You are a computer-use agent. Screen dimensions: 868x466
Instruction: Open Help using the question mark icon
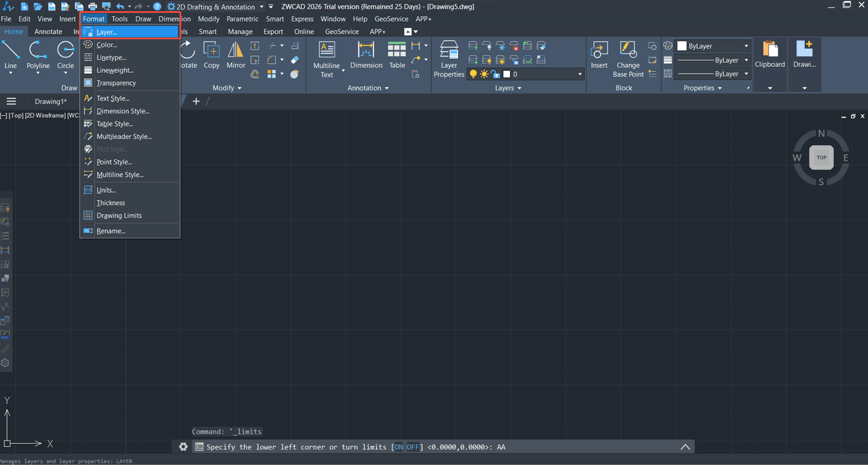tap(157, 7)
